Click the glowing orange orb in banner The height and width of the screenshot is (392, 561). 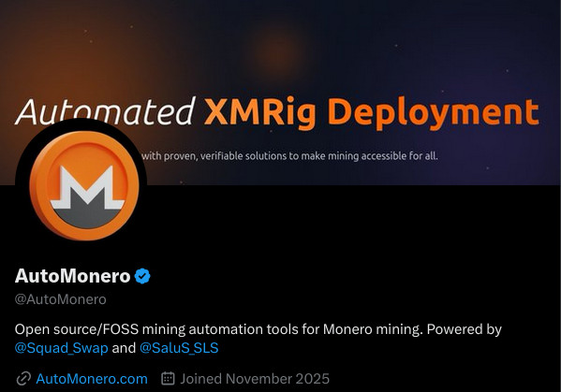click(277, 50)
